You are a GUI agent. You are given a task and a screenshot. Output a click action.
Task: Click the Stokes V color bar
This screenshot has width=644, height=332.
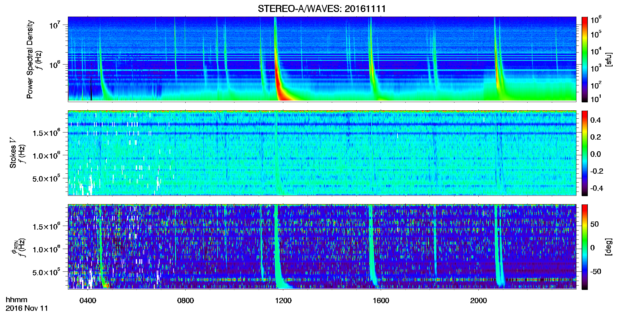[585, 153]
